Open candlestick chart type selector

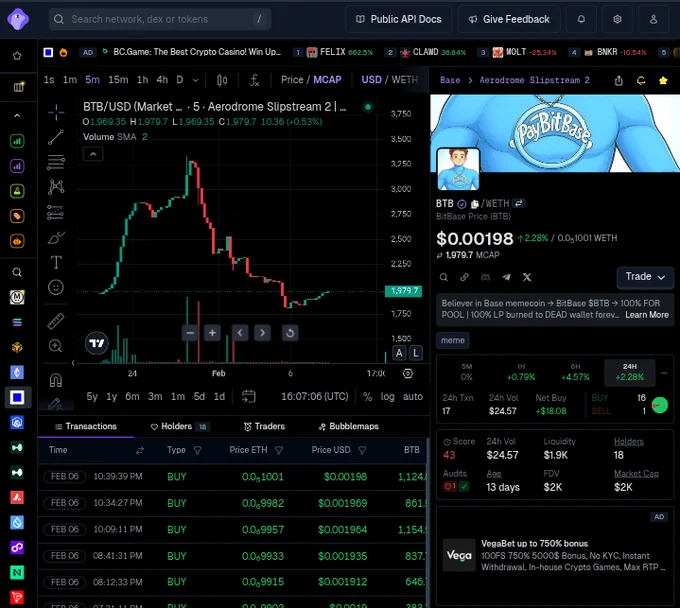[222, 80]
